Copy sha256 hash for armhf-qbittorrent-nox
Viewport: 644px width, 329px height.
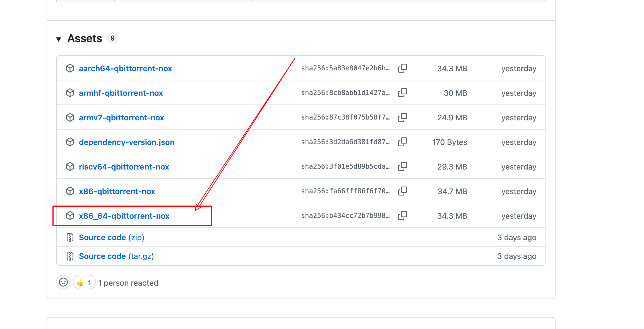[x=402, y=93]
